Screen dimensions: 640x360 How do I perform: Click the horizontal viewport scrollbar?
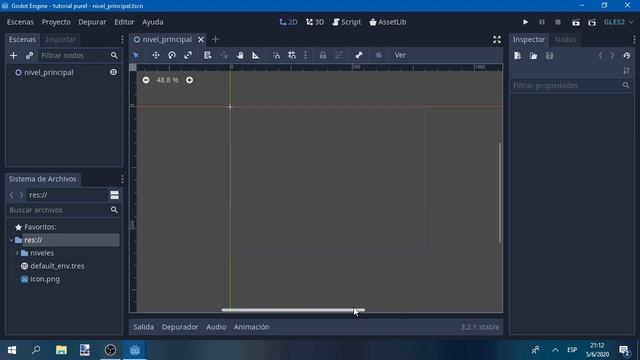pyautogui.click(x=293, y=310)
